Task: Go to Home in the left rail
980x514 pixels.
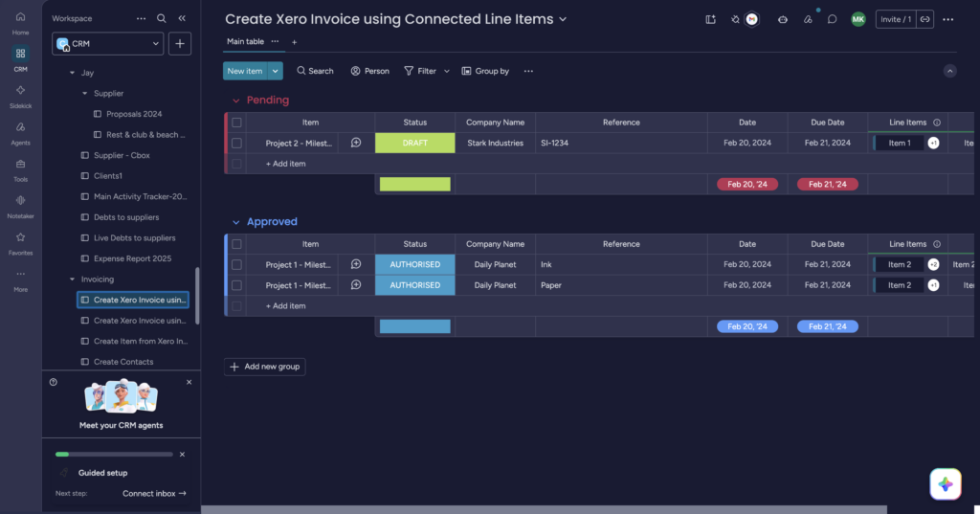Action: tap(21, 23)
